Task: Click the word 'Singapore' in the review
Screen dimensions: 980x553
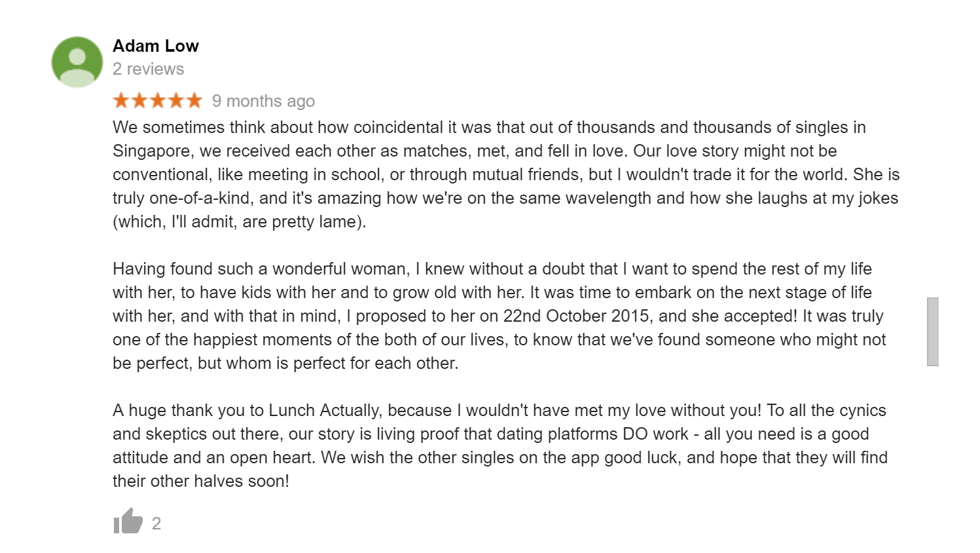Action: pyautogui.click(x=153, y=151)
